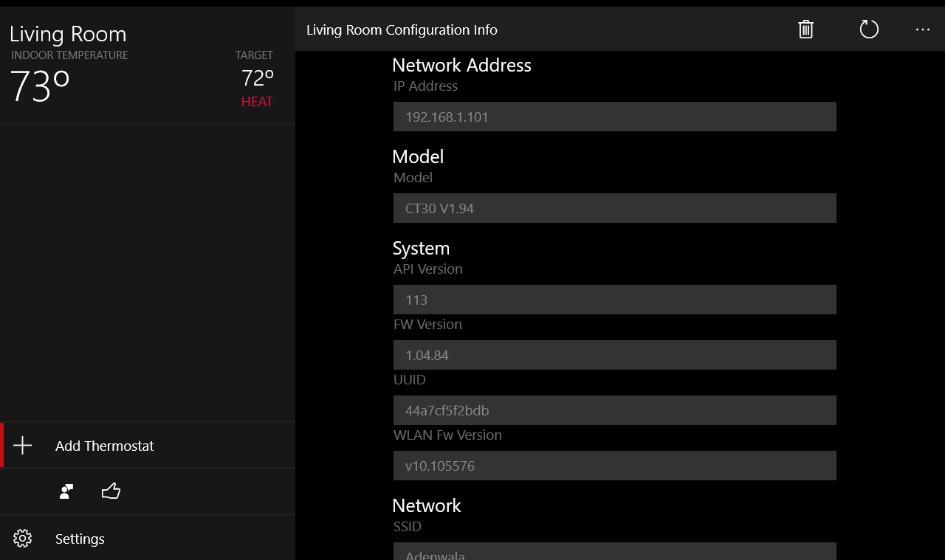Image resolution: width=945 pixels, height=560 pixels.
Task: Click the FW Version field 1.04.84
Action: 614,355
